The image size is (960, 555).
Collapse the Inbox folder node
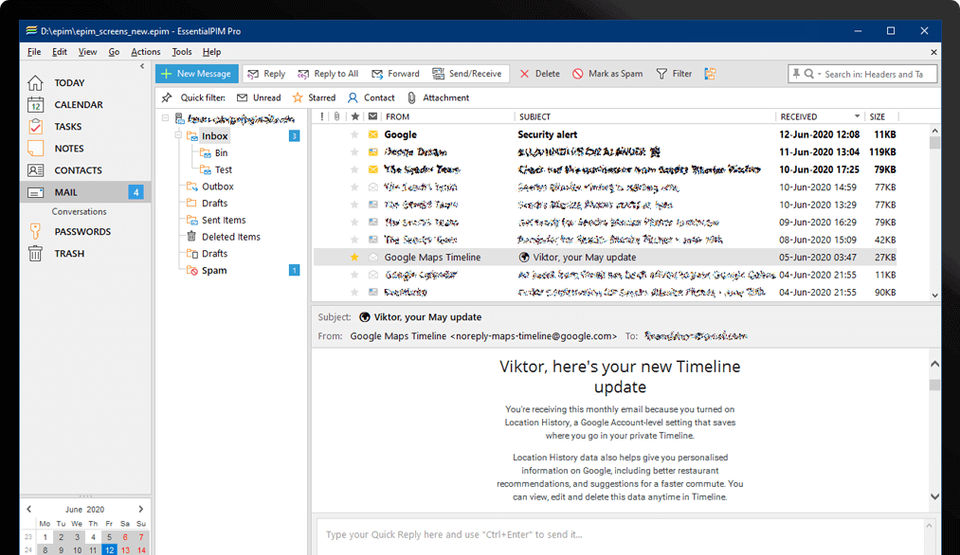(x=178, y=135)
